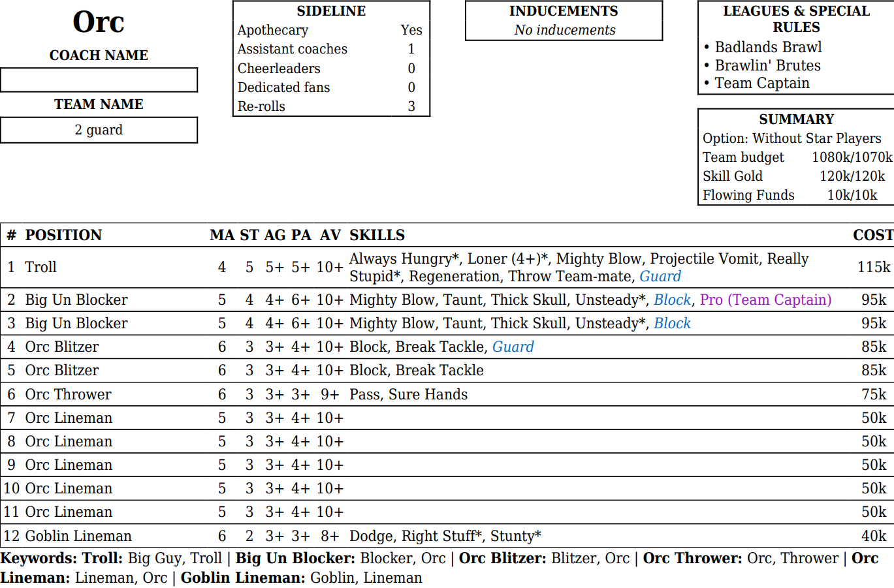Click the 'Team Captain' special rule
Image resolution: width=894 pixels, height=588 pixels.
762,83
